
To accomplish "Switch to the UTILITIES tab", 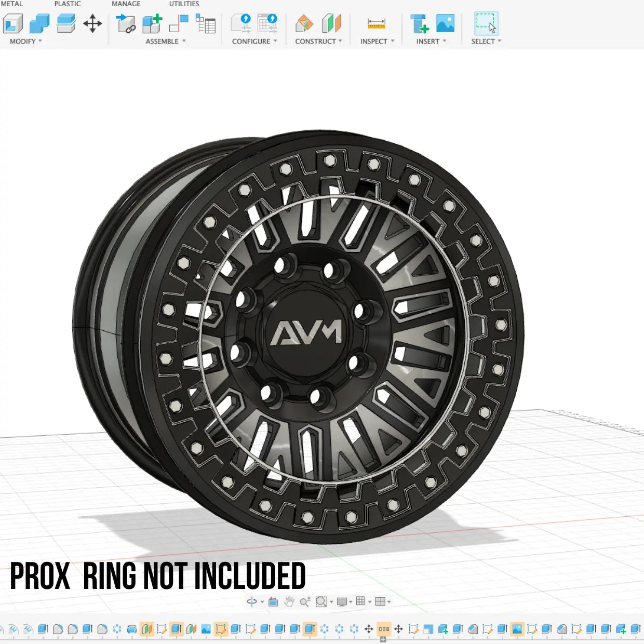I will click(184, 4).
